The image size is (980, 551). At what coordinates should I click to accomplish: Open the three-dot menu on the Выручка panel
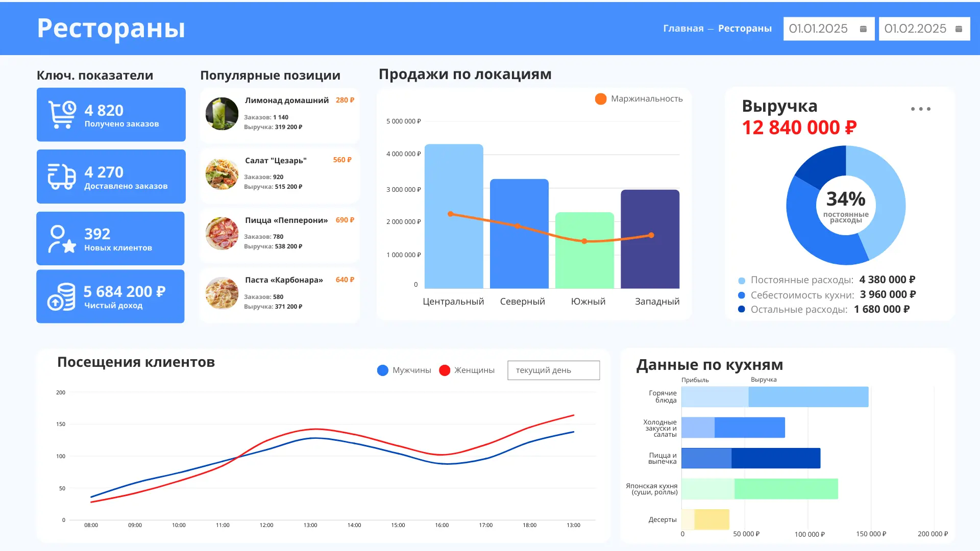(920, 108)
